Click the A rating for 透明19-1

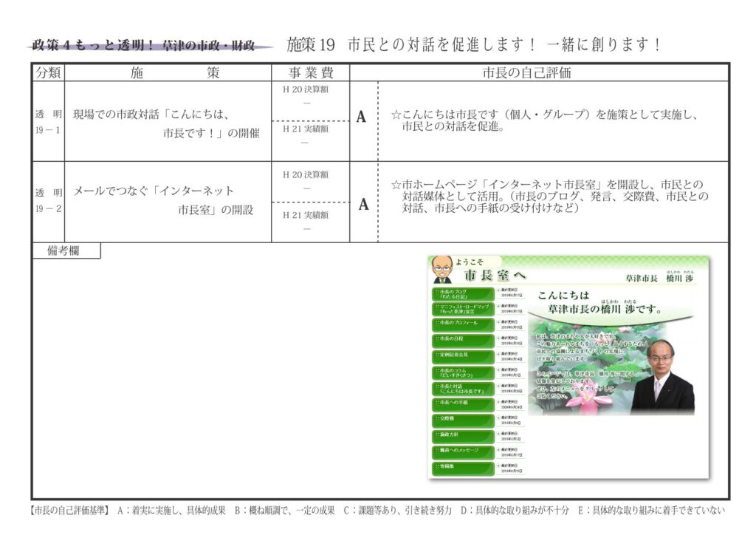point(361,117)
